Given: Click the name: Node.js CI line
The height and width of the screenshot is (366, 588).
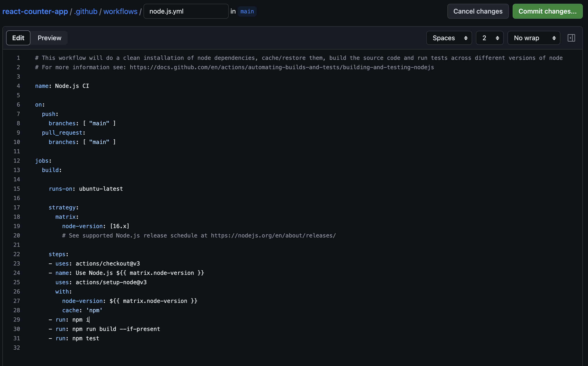Looking at the screenshot, I should (x=62, y=86).
